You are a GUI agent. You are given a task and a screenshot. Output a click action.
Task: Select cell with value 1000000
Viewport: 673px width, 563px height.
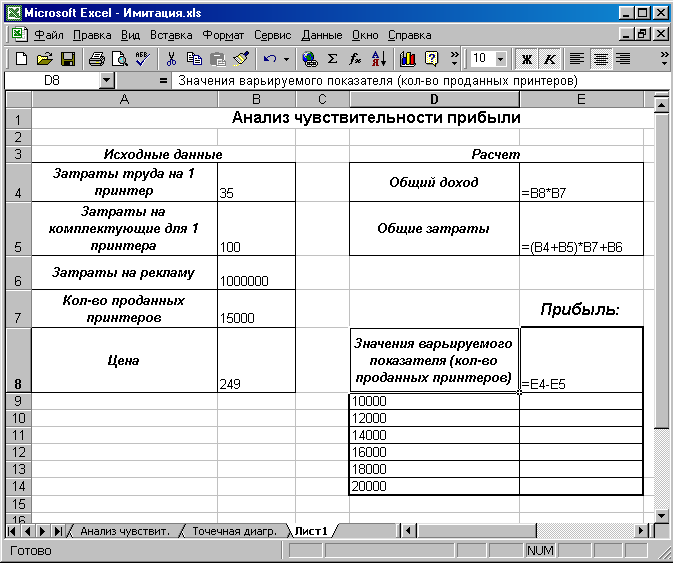click(x=256, y=272)
